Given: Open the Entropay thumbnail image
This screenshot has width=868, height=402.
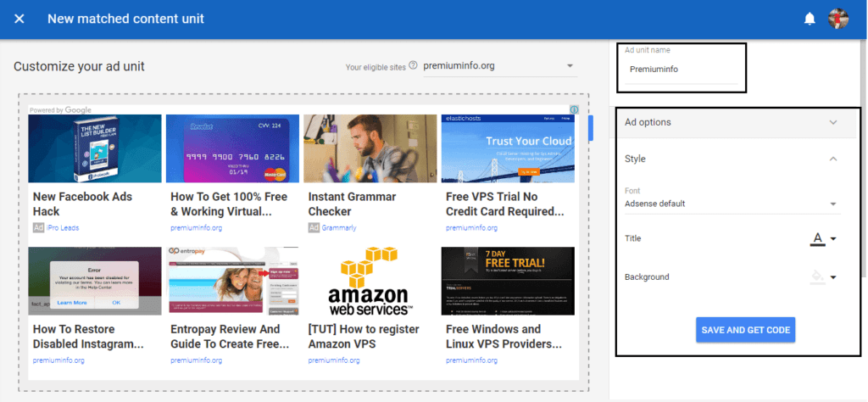Looking at the screenshot, I should tap(232, 281).
